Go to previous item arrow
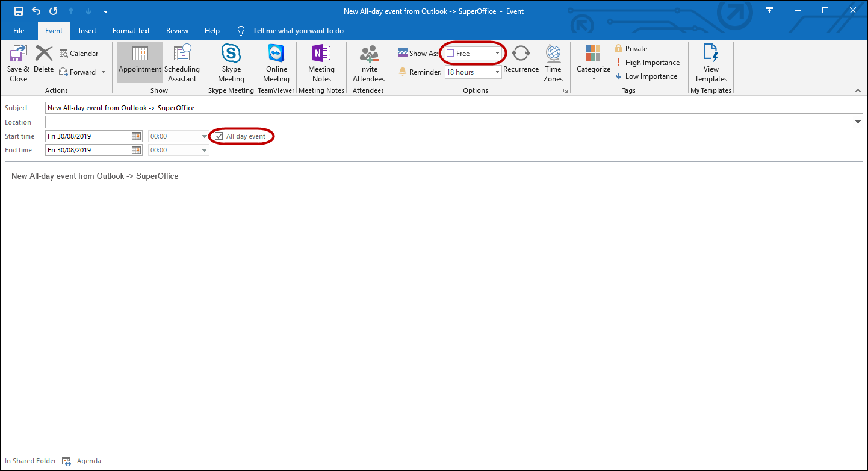This screenshot has width=868, height=471. click(71, 11)
